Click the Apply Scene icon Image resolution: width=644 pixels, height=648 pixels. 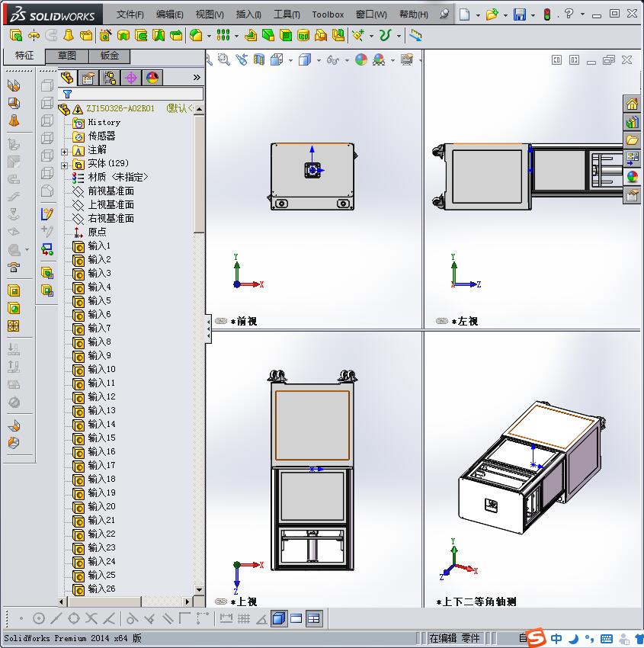(x=379, y=60)
